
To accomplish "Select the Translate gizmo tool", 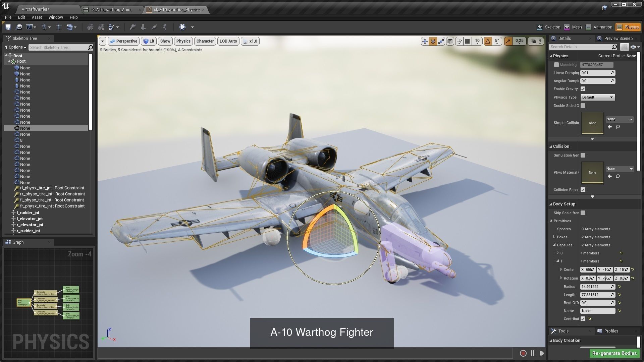I will click(x=425, y=41).
